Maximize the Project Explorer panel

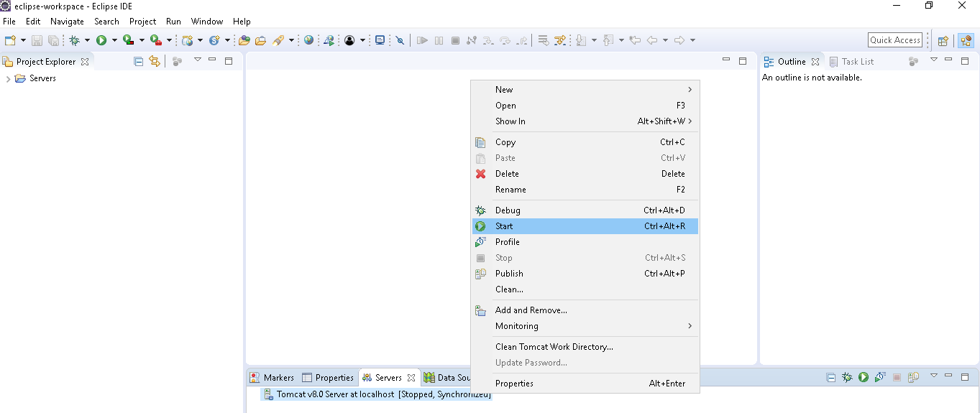229,61
